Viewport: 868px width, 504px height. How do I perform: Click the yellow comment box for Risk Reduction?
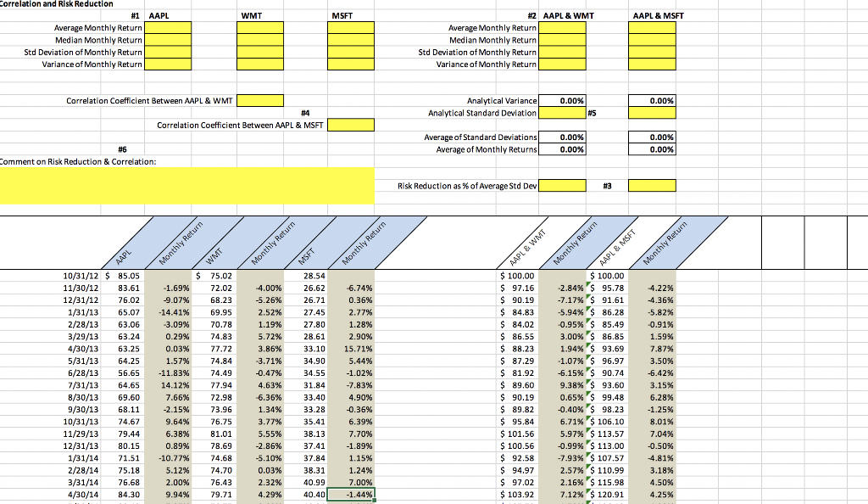(187, 186)
